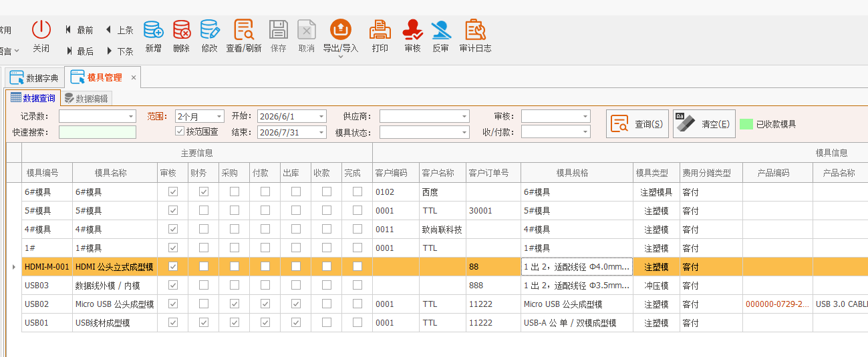
Task: Open the Audit Log (审计日志) icon
Action: (x=475, y=29)
